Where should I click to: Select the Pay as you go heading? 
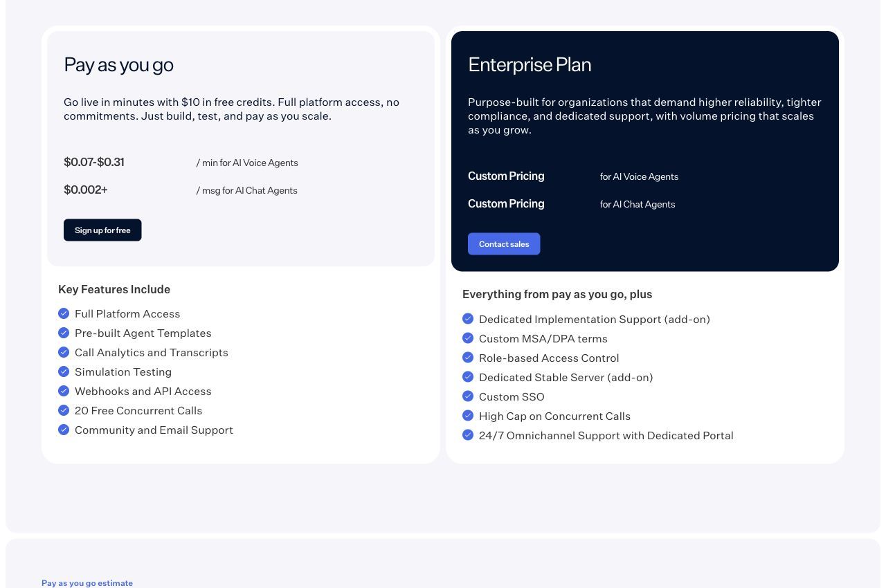pyautogui.click(x=118, y=64)
